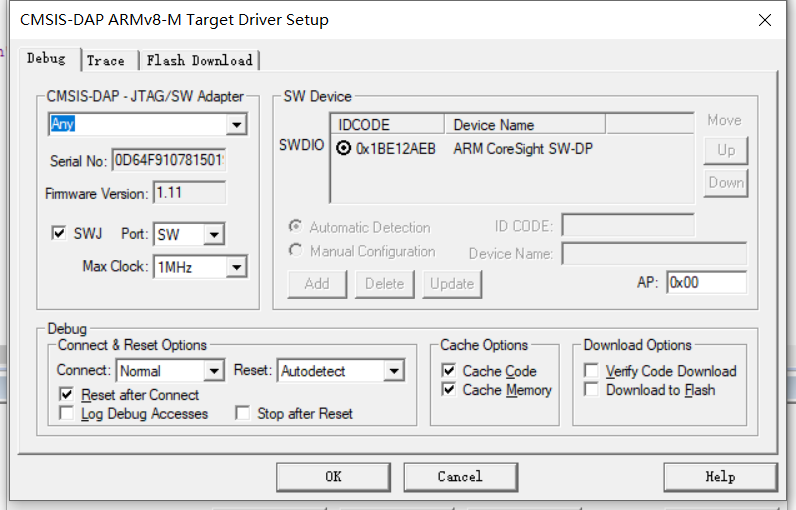Click the AP field showing 0x00
796x510 pixels.
coord(706,282)
